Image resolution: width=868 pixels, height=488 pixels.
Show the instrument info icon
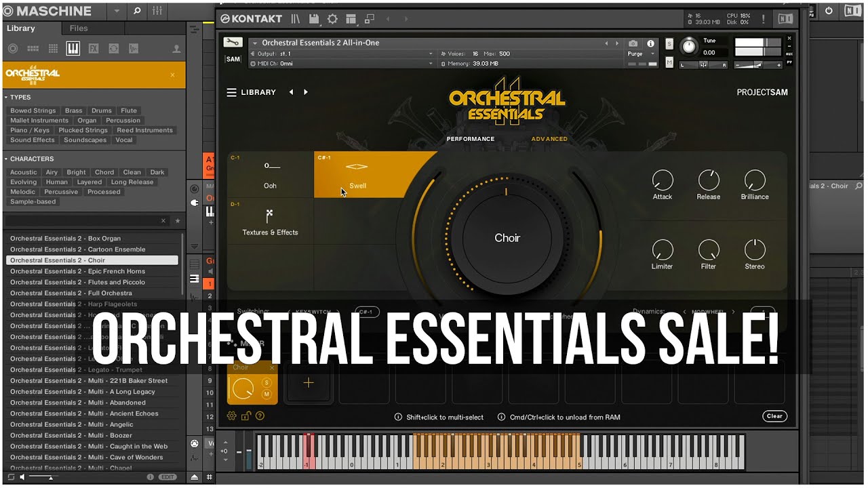point(651,43)
